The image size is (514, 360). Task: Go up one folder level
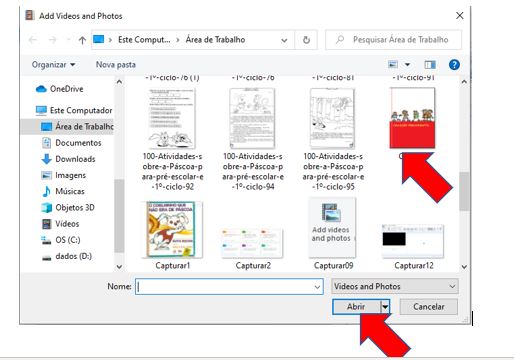[82, 40]
